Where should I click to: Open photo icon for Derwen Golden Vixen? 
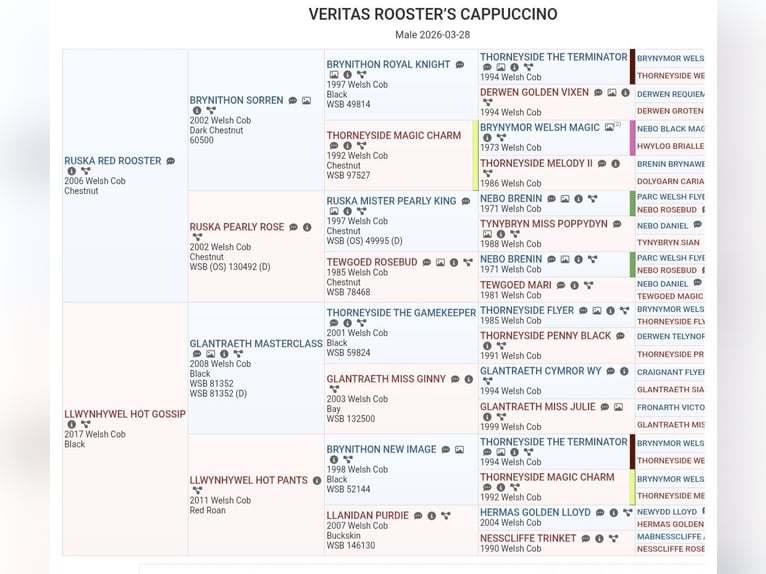(612, 93)
